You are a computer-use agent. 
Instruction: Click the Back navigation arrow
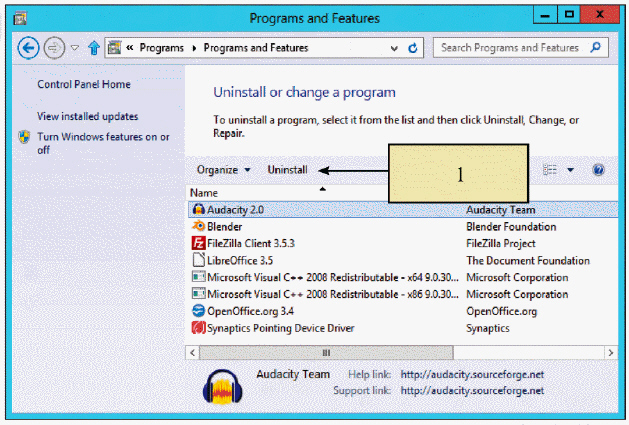28,48
